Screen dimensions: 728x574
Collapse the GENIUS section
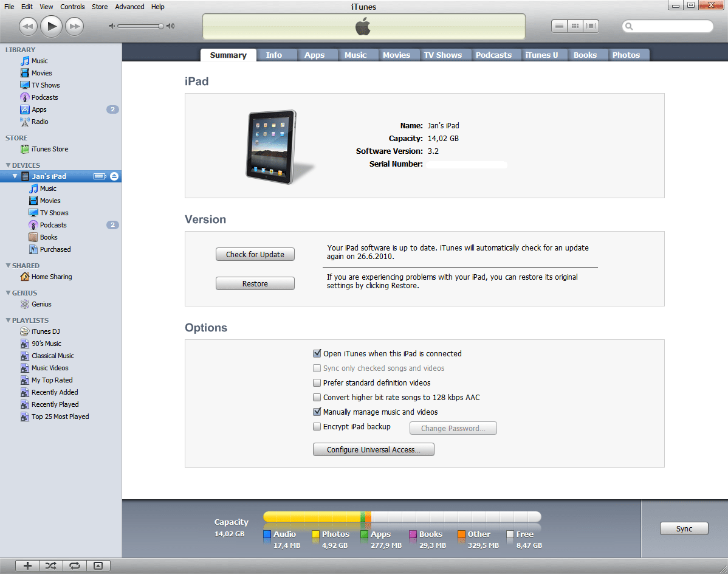point(8,293)
